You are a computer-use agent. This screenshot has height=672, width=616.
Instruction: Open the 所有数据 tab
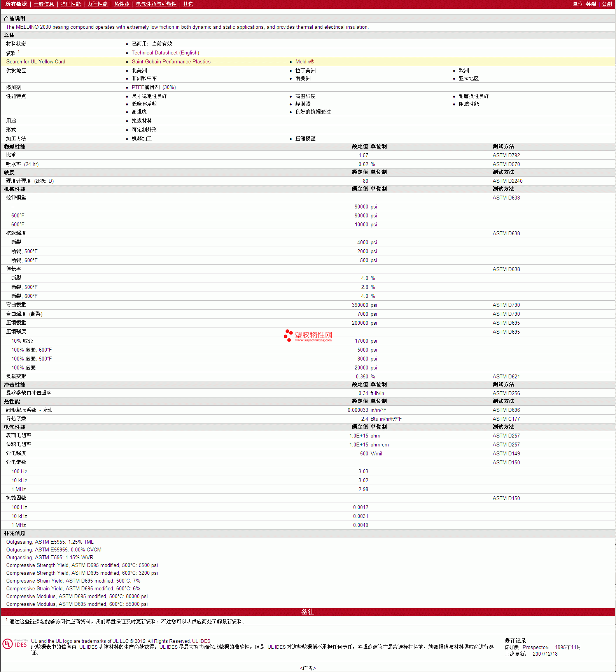[x=16, y=4]
